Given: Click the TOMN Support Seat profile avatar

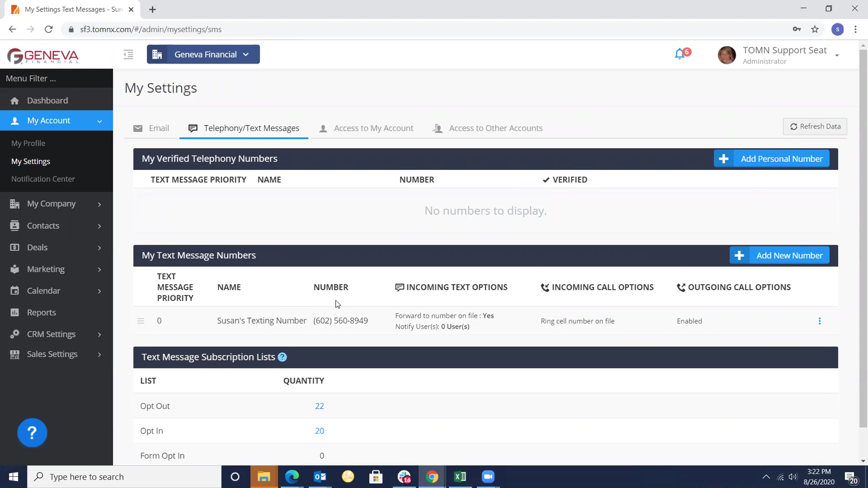Looking at the screenshot, I should (x=727, y=55).
